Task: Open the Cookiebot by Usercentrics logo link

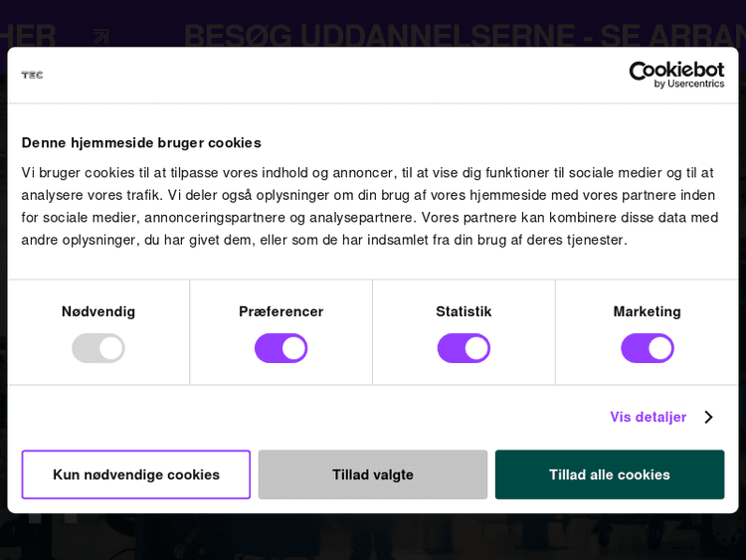Action: (675, 75)
